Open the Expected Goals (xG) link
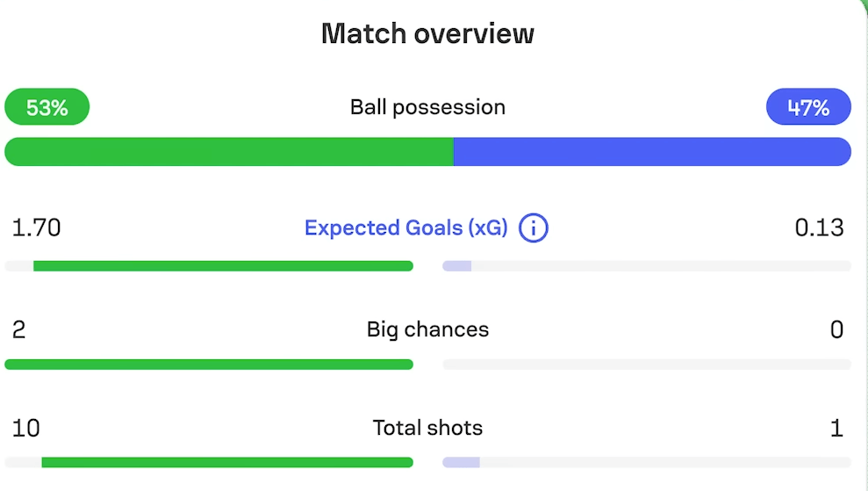 click(405, 228)
